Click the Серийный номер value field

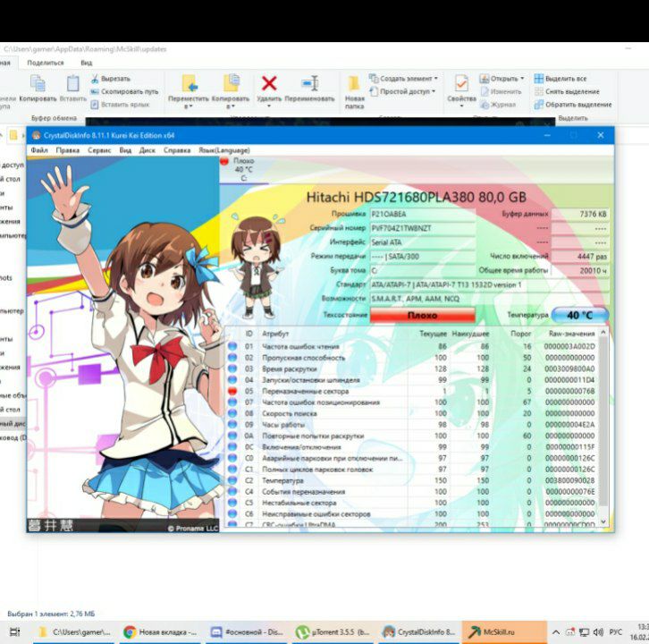click(x=422, y=228)
